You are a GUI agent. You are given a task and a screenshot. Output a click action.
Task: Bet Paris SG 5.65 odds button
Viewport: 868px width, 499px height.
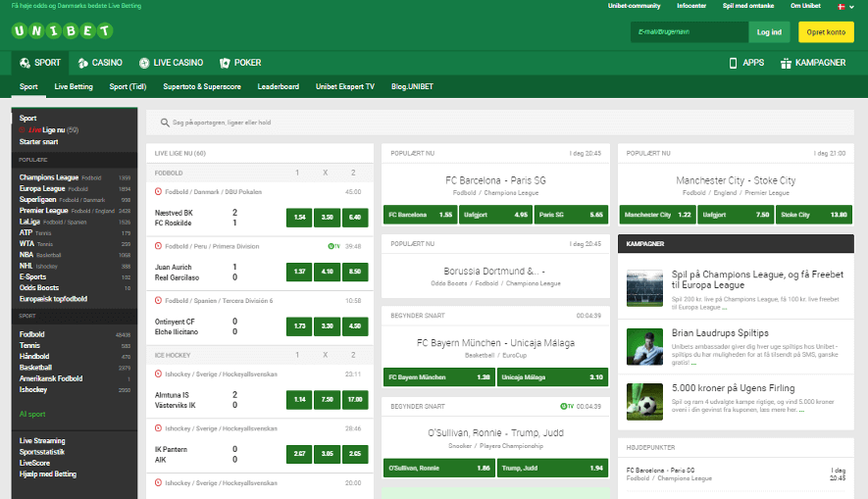pos(571,215)
